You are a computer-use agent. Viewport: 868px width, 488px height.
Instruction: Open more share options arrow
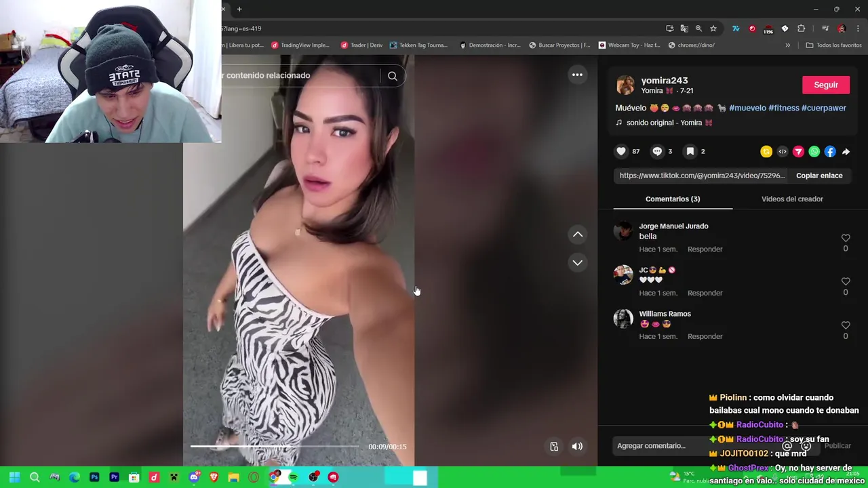(846, 152)
